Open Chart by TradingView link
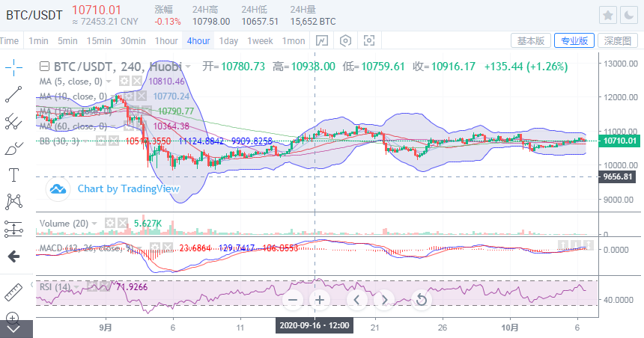 coord(129,188)
